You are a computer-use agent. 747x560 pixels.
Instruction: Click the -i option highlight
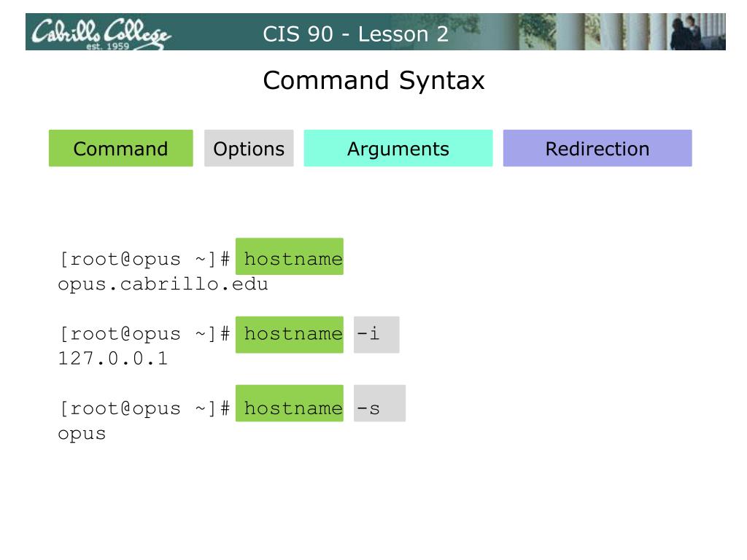(x=376, y=335)
